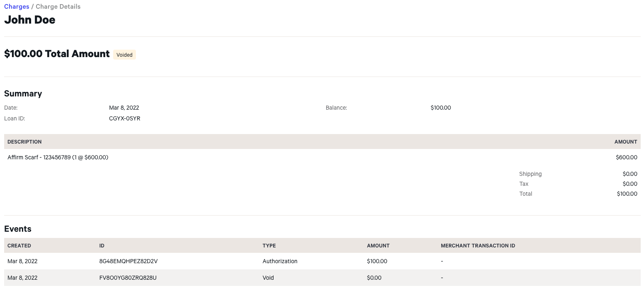Click the Void type cell in Events
Image resolution: width=644 pixels, height=288 pixels.
268,278
